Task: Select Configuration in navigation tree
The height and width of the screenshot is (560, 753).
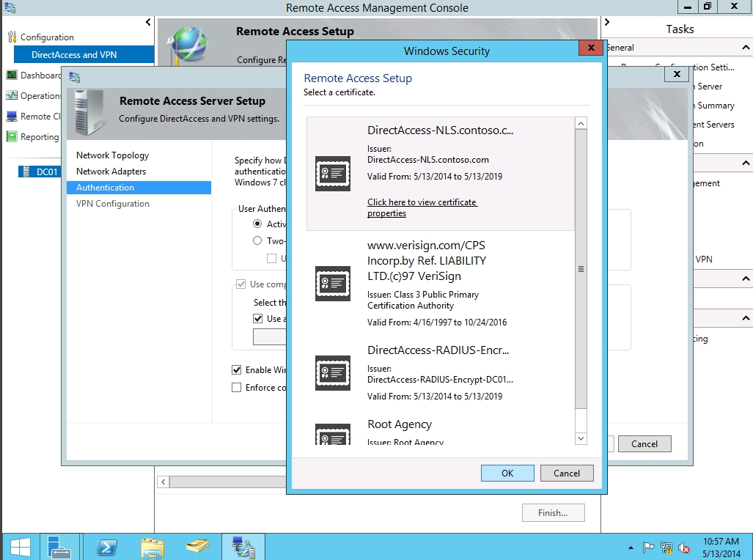Action: [x=47, y=37]
